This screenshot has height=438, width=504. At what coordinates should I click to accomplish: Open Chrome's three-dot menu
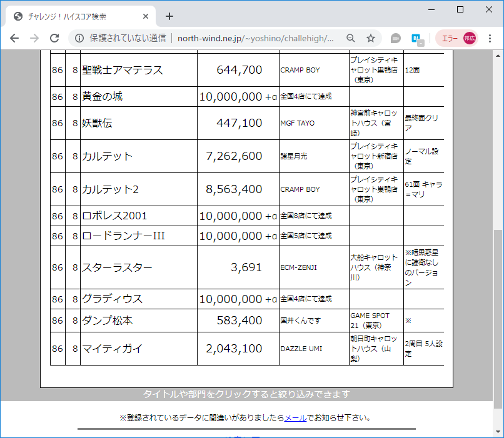coord(490,38)
